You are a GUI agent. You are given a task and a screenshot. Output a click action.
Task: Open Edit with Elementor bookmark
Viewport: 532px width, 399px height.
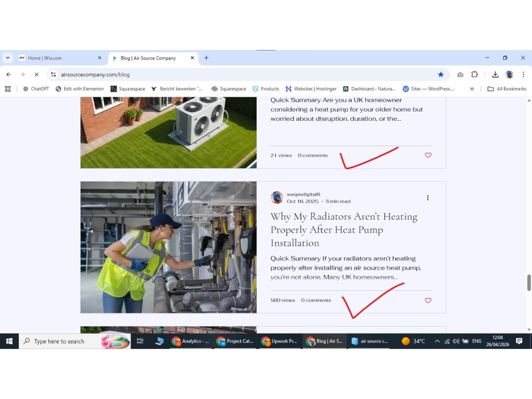pyautogui.click(x=80, y=88)
